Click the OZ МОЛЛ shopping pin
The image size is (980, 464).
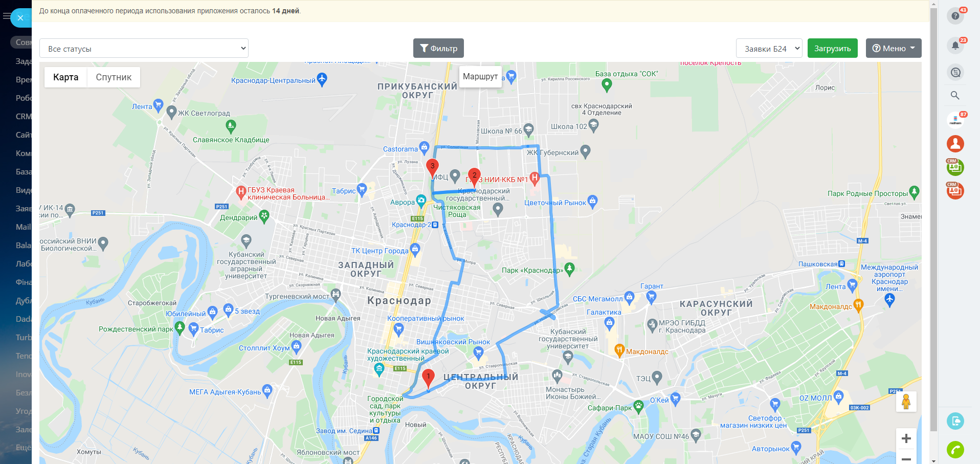coord(838,396)
